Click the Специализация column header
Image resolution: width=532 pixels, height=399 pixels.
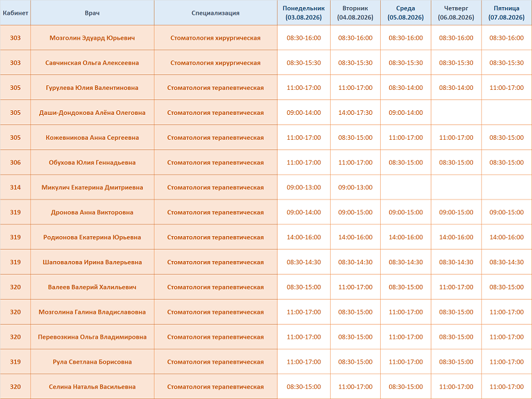click(x=215, y=13)
